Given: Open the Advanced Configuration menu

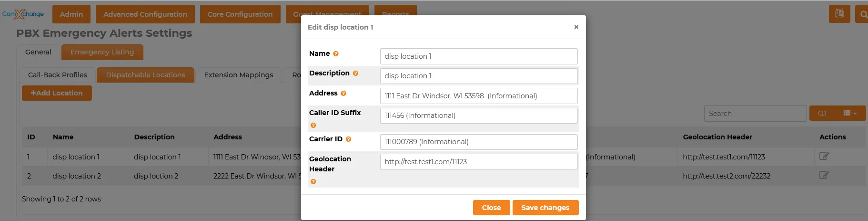Looking at the screenshot, I should pyautogui.click(x=145, y=14).
